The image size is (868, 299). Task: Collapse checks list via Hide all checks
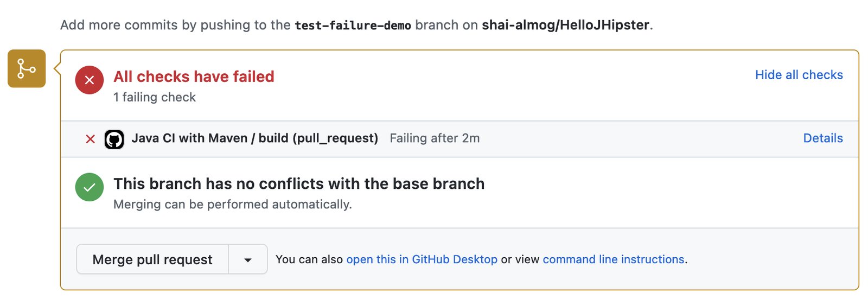[x=799, y=75]
